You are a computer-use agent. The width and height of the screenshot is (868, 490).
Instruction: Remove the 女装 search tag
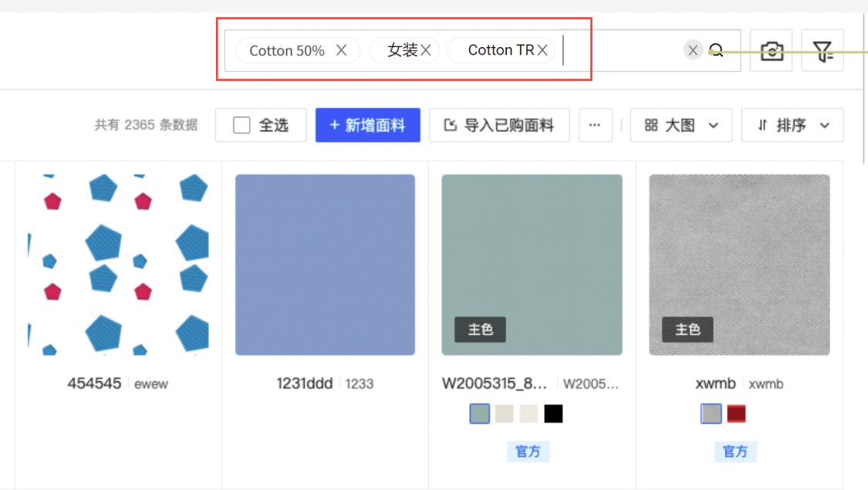pos(426,50)
